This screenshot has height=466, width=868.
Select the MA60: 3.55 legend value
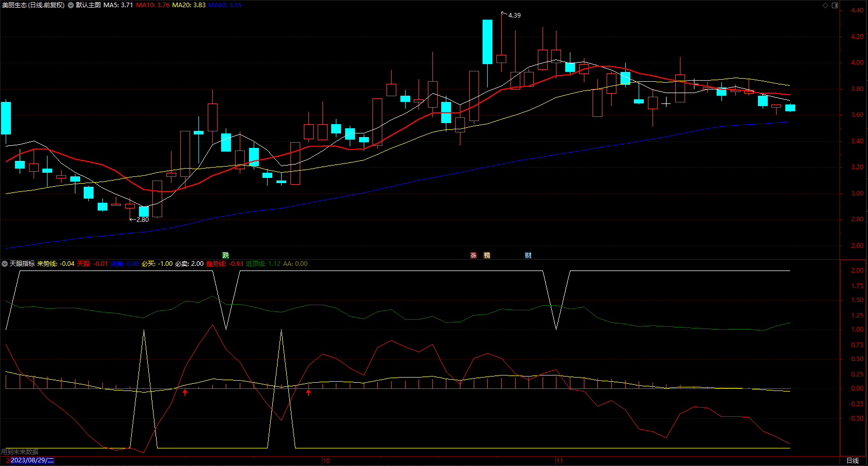tap(225, 5)
